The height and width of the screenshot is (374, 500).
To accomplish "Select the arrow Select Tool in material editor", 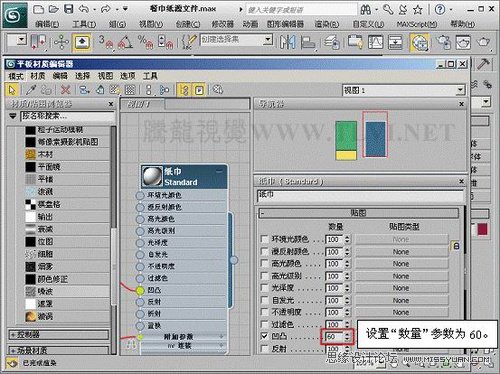I will point(12,90).
